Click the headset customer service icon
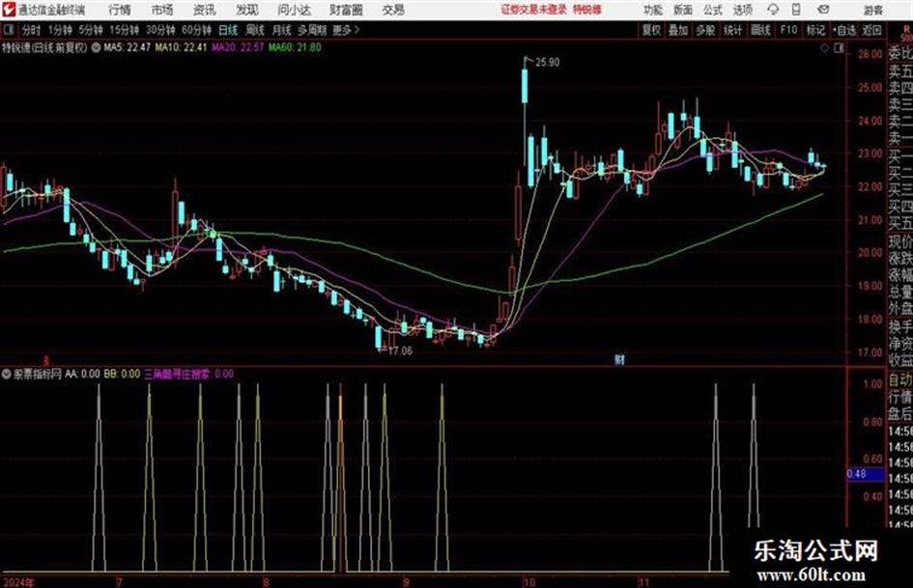 click(x=773, y=10)
